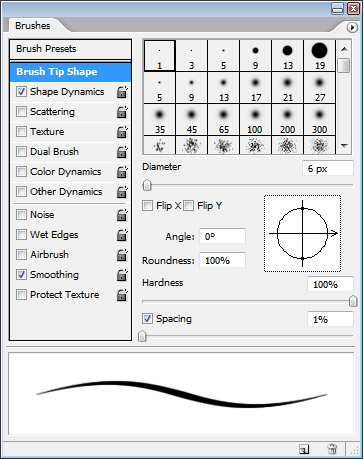Open the Color Dynamics settings label
Viewport: 364px width, 459px height.
click(66, 172)
